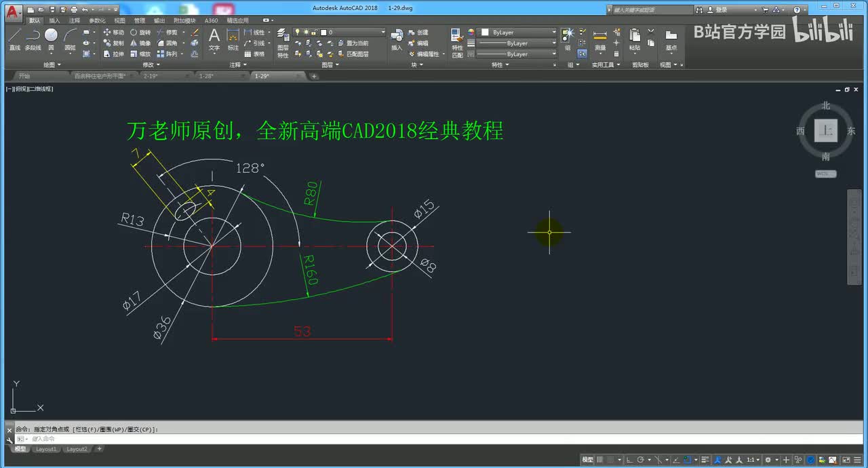Click the Linear dimension (线性) tool

tap(255, 33)
